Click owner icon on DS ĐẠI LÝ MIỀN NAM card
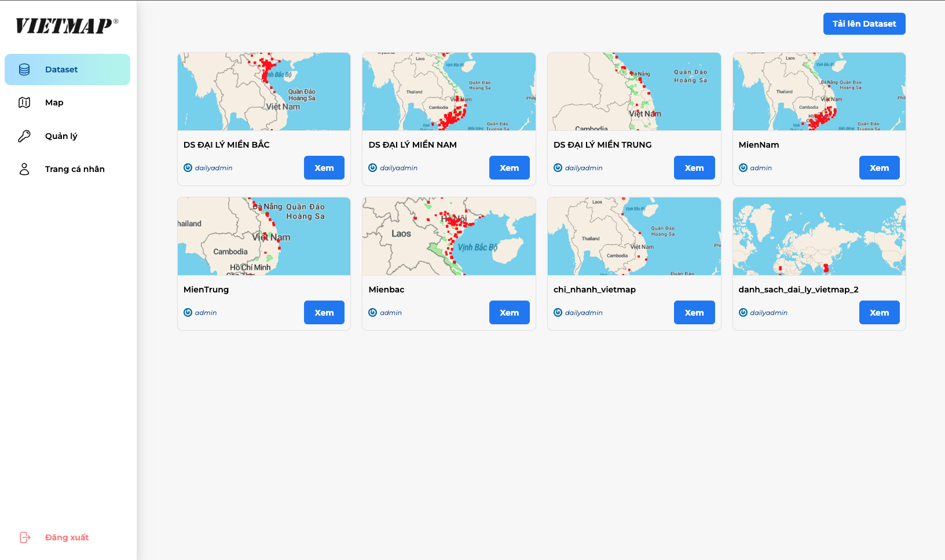This screenshot has width=945, height=560. 373,168
